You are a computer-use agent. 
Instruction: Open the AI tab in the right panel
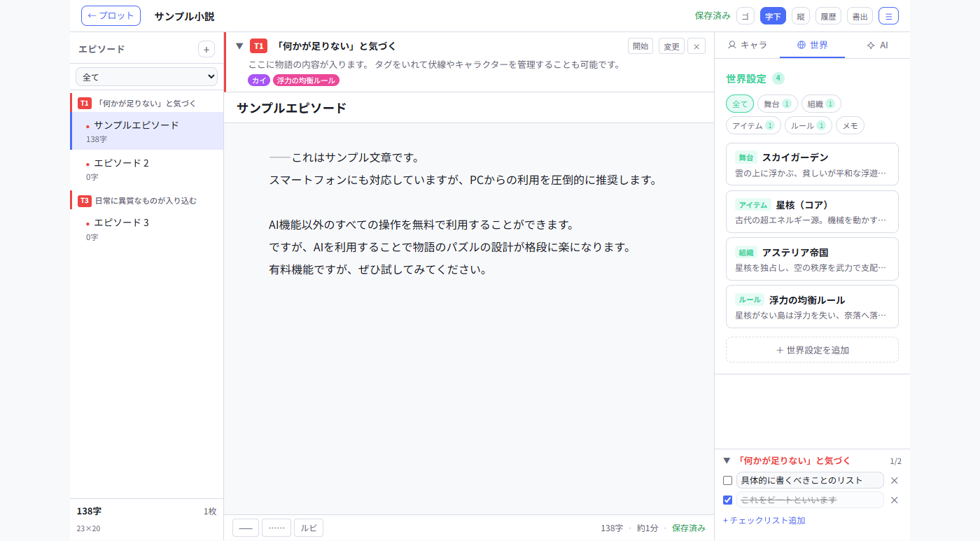click(878, 45)
